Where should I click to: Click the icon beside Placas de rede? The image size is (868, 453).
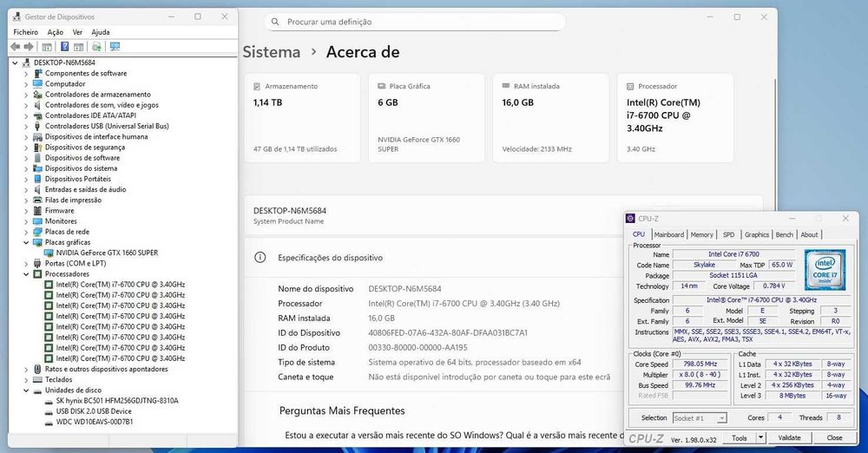[x=37, y=232]
